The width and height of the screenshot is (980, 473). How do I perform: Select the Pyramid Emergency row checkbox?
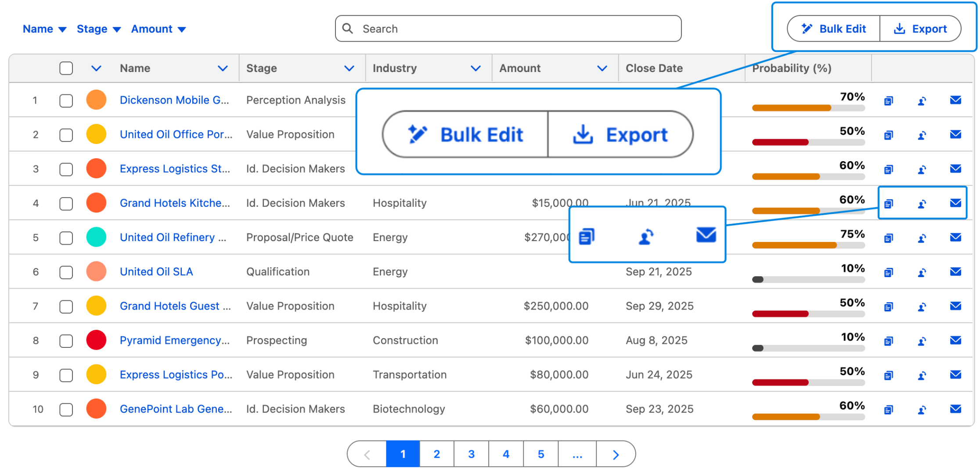66,340
